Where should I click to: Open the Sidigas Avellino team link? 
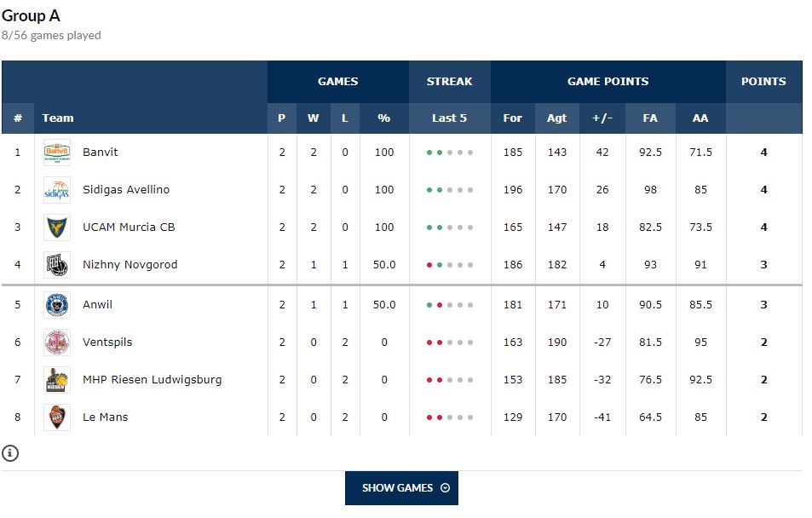pos(126,190)
